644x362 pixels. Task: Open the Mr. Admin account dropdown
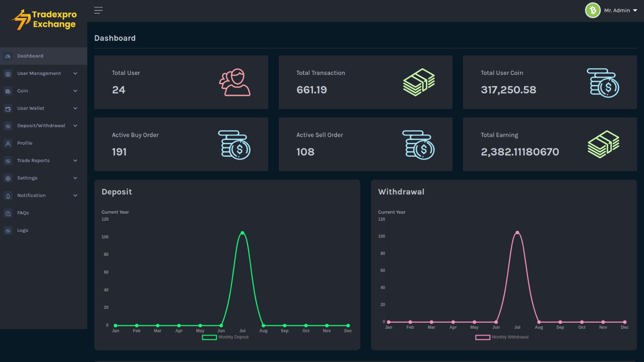click(618, 10)
